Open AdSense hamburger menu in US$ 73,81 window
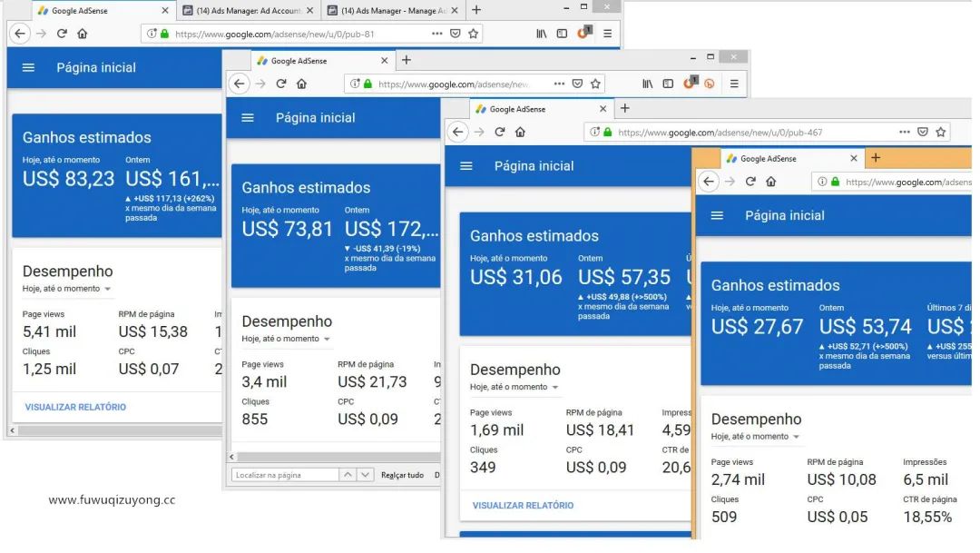The width and height of the screenshot is (980, 553). pyautogui.click(x=248, y=118)
